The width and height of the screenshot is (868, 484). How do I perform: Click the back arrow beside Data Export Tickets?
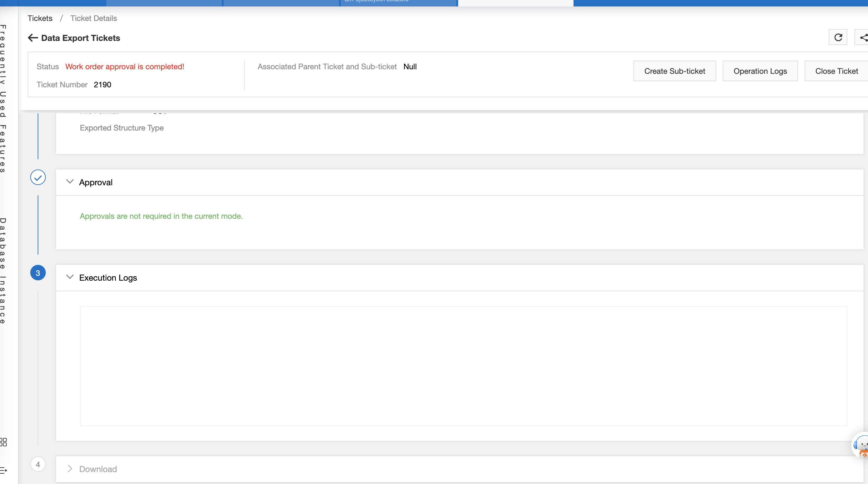[x=33, y=38]
